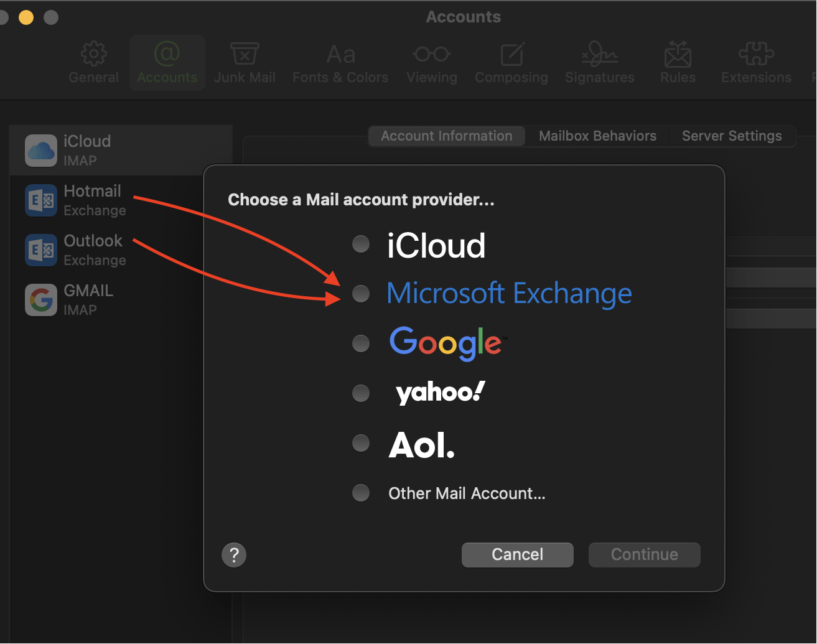
Task: Click the Other Mail Account... label
Action: pos(467,493)
